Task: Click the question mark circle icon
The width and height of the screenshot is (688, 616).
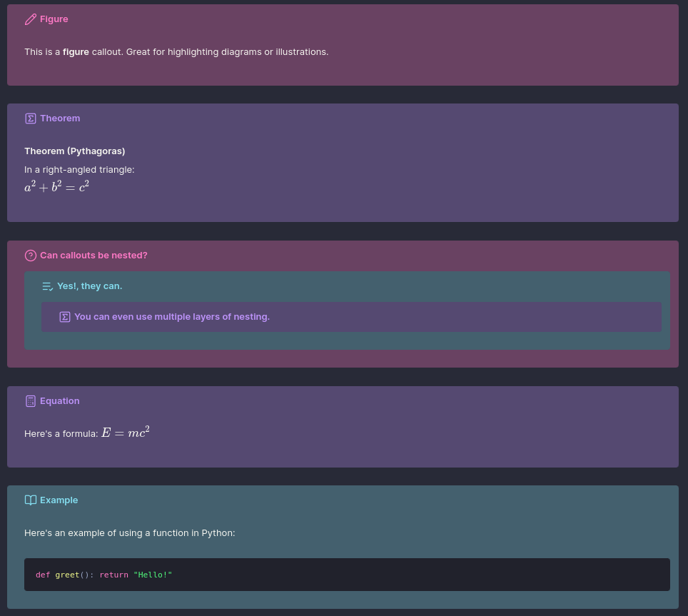Action: (x=30, y=256)
